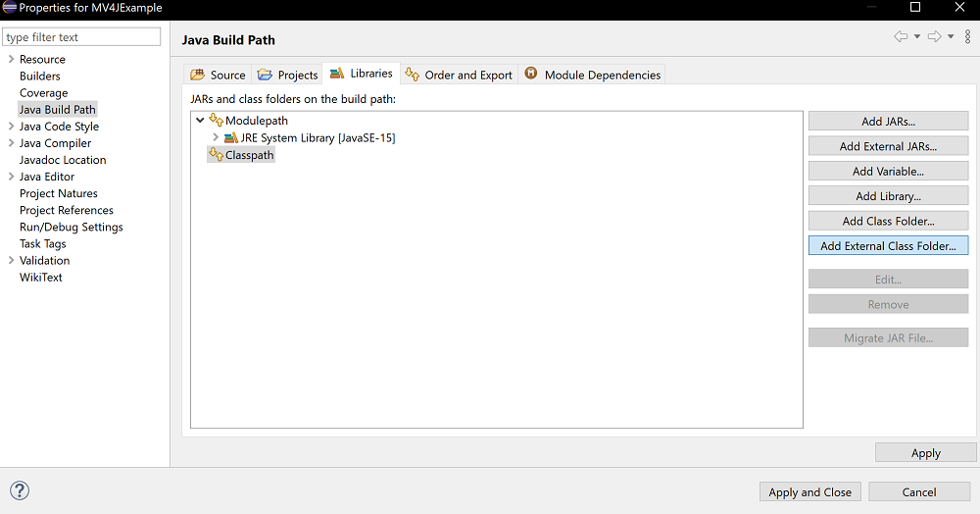Click the Add External JARs button

888,146
